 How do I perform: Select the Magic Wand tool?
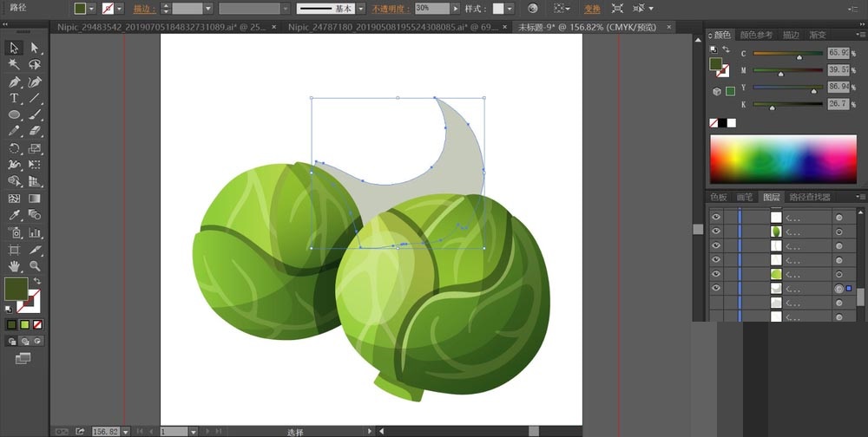click(x=14, y=64)
